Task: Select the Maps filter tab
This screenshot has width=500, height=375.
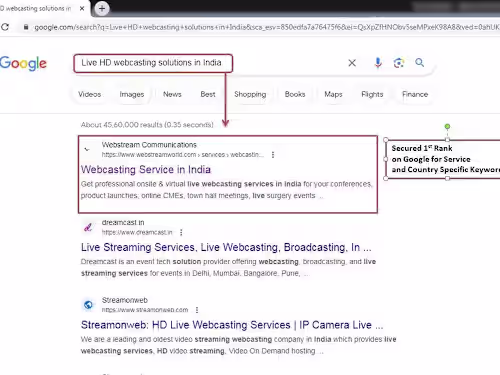Action: pos(333,94)
